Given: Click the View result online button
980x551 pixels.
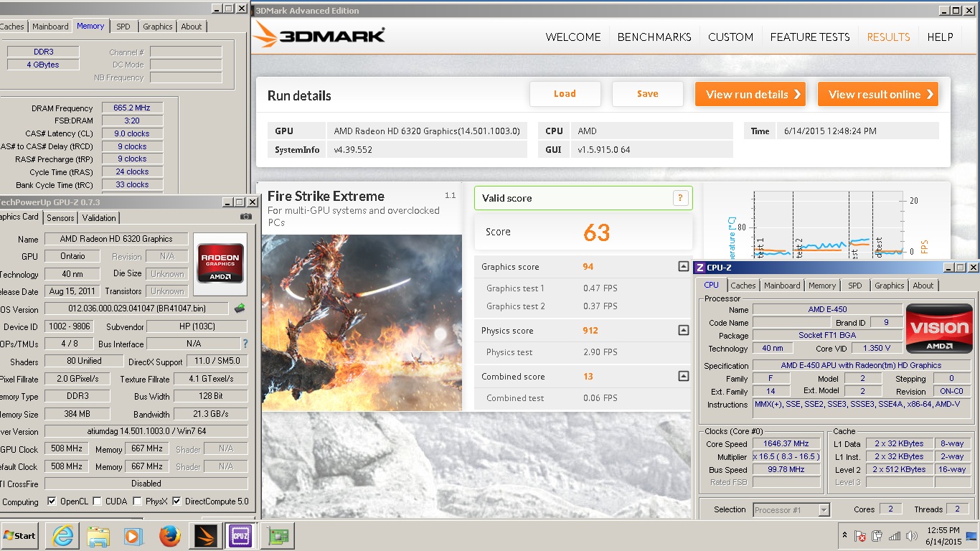Looking at the screenshot, I should [x=878, y=94].
